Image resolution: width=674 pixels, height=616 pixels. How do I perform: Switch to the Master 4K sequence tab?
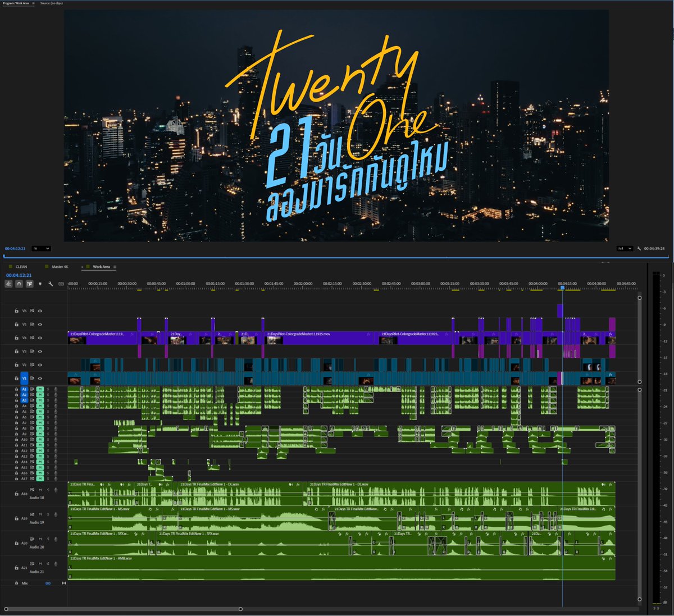point(60,267)
